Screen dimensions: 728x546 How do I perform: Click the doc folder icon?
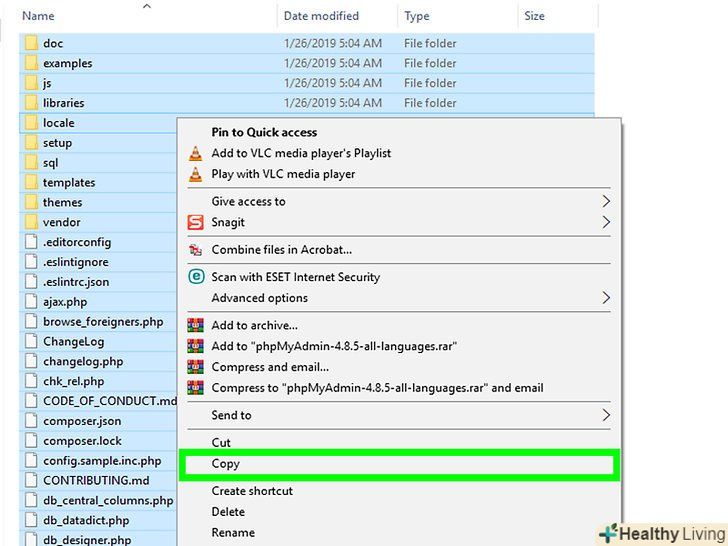tap(30, 43)
